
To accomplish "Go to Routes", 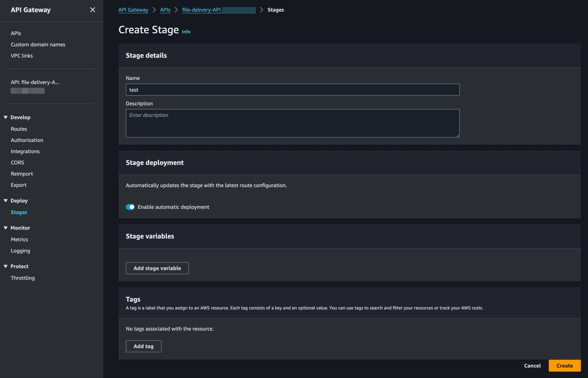I will [19, 129].
